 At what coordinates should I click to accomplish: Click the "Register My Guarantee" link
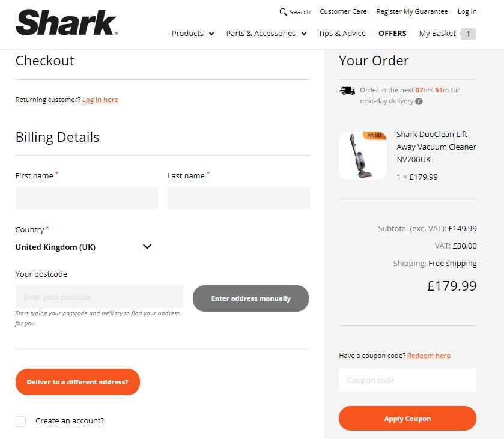(x=411, y=11)
